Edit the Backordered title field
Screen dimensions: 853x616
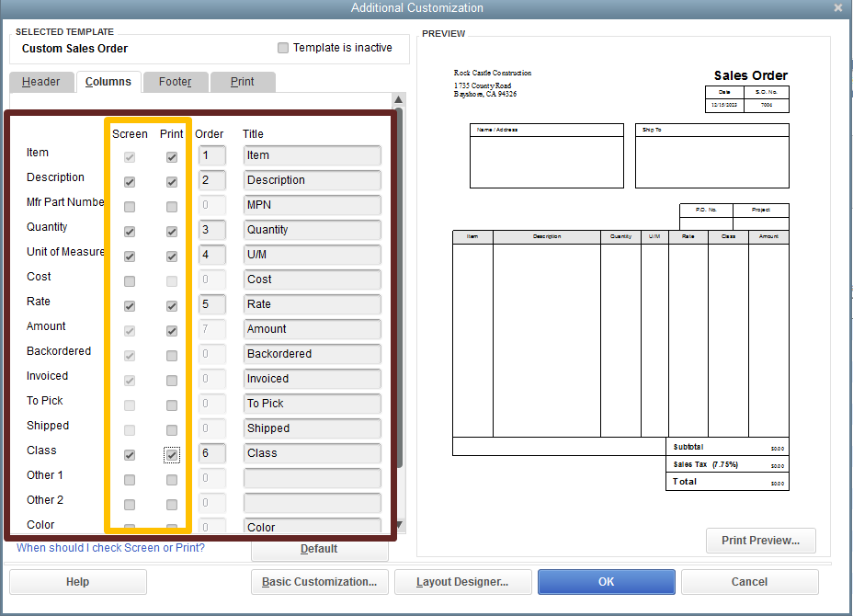pos(313,354)
